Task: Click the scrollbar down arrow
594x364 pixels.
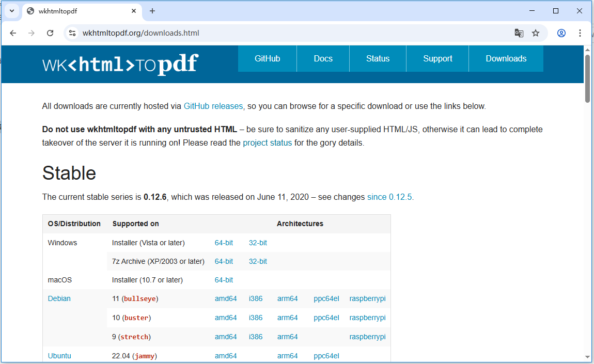Action: click(588, 357)
